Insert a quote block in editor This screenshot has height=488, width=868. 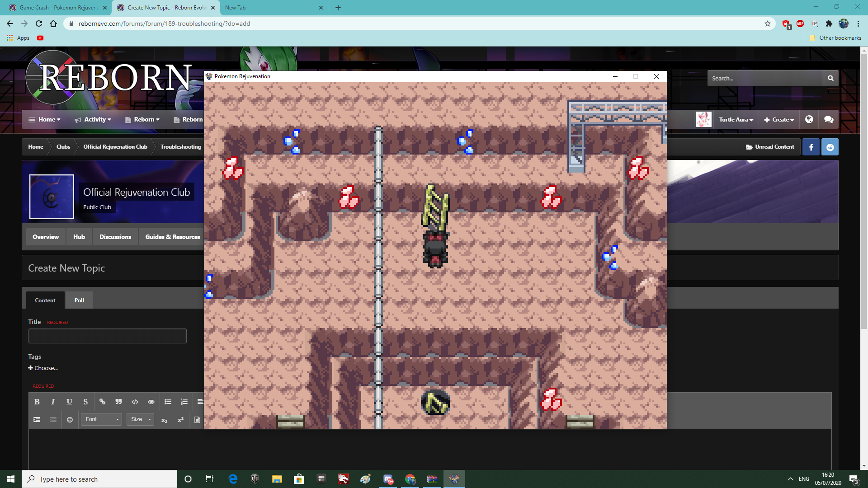[x=118, y=402]
